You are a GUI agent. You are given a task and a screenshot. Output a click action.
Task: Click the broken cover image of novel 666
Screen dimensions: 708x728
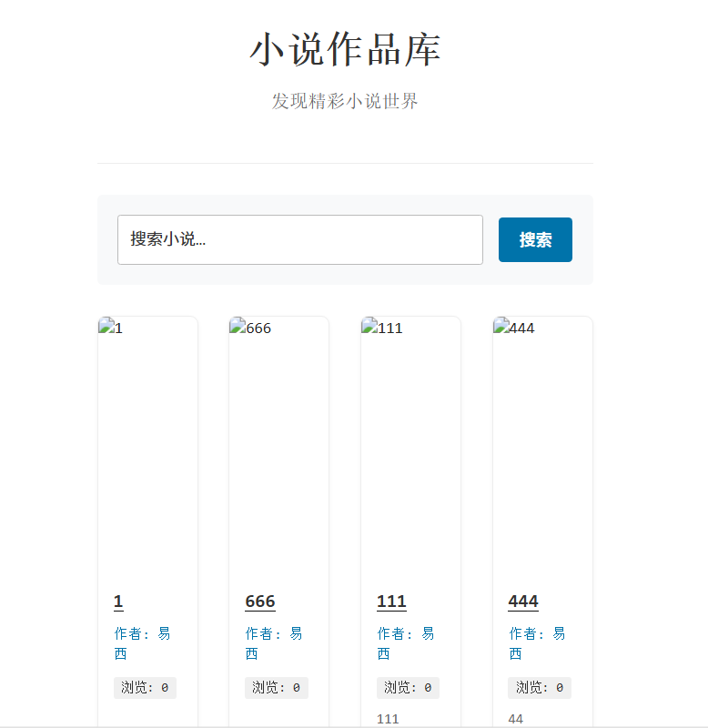pos(278,443)
